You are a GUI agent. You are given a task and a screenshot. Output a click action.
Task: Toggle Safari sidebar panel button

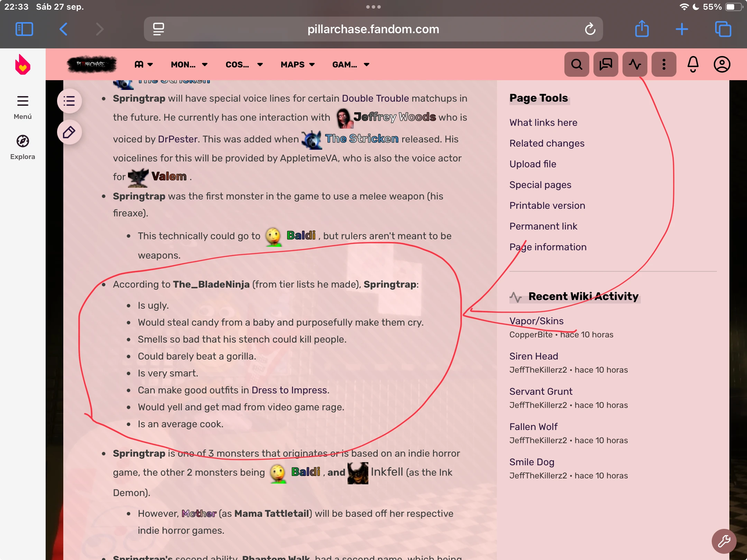[x=24, y=29]
